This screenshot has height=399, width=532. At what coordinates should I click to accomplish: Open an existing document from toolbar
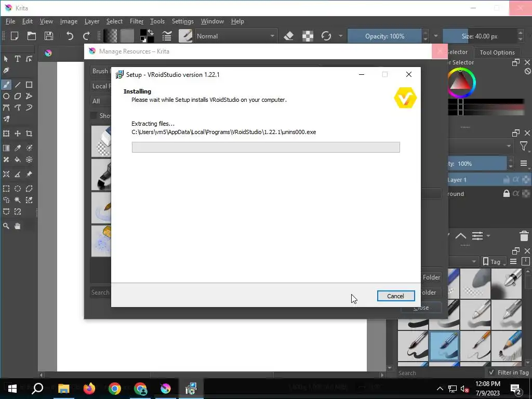click(32, 36)
